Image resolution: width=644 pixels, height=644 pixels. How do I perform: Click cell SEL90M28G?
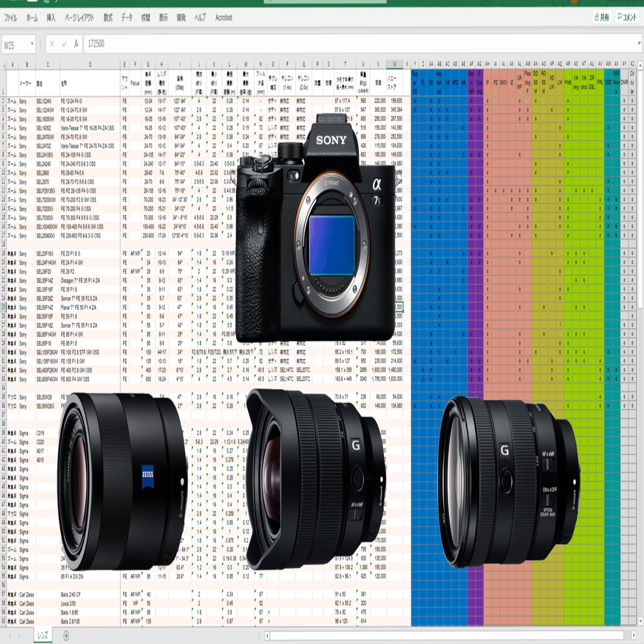tap(47, 406)
